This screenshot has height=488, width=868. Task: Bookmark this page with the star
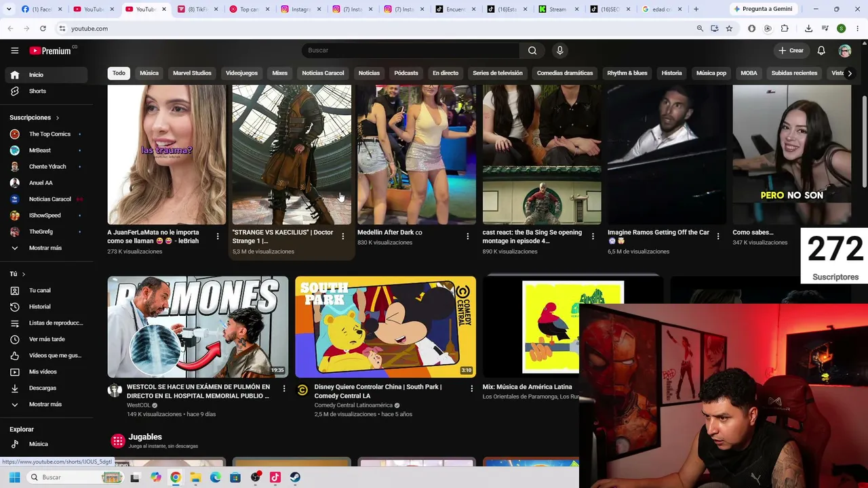pyautogui.click(x=729, y=28)
